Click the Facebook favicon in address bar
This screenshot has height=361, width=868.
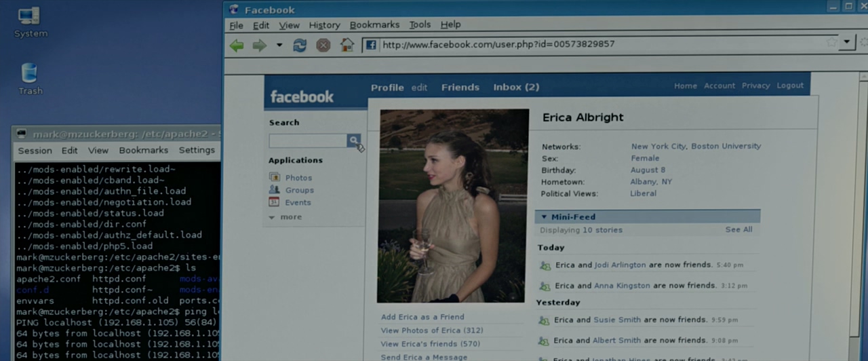click(x=371, y=45)
